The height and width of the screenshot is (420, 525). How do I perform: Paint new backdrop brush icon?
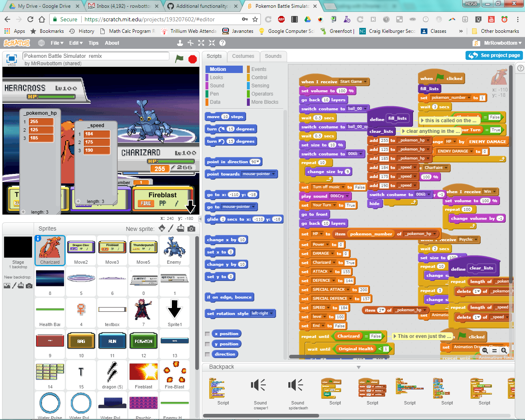click(x=15, y=285)
